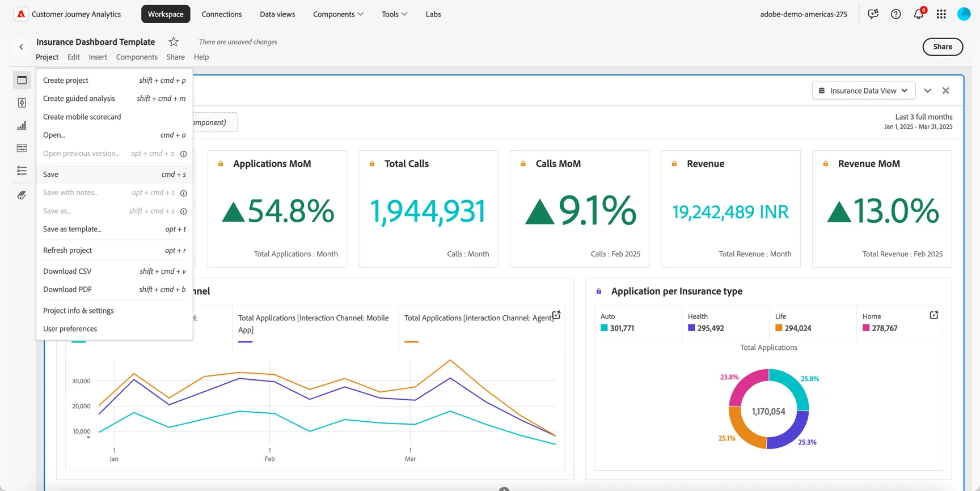Viewport: 980px width, 491px height.
Task: Click the 1,170,054 donut chart center total
Action: click(x=768, y=412)
